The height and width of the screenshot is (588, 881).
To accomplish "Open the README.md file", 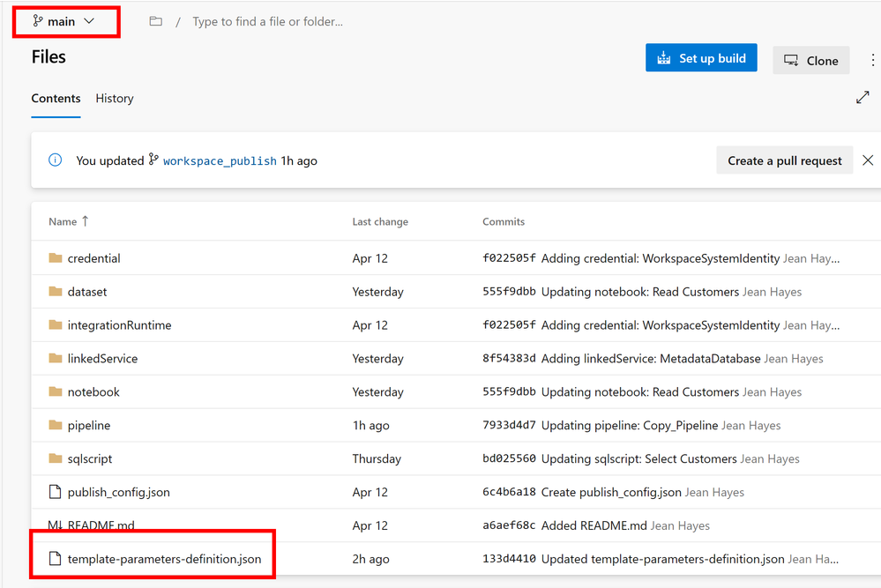I will 101,525.
